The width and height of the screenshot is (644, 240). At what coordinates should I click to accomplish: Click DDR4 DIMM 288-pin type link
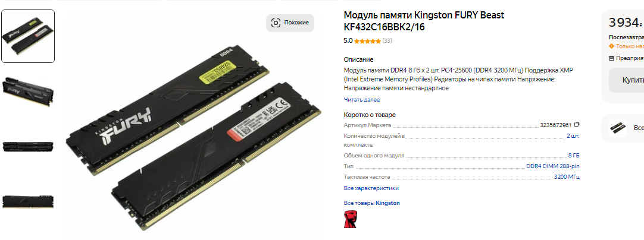click(553, 166)
